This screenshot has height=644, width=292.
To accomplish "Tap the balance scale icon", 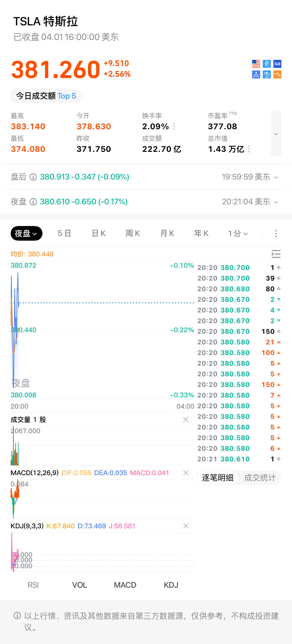I will (x=266, y=75).
